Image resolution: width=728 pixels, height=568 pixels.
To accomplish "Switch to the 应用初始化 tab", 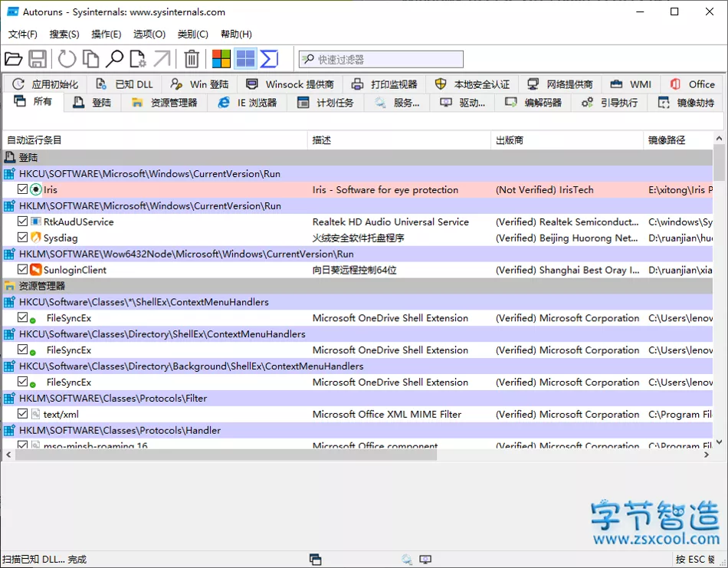I will coord(45,84).
